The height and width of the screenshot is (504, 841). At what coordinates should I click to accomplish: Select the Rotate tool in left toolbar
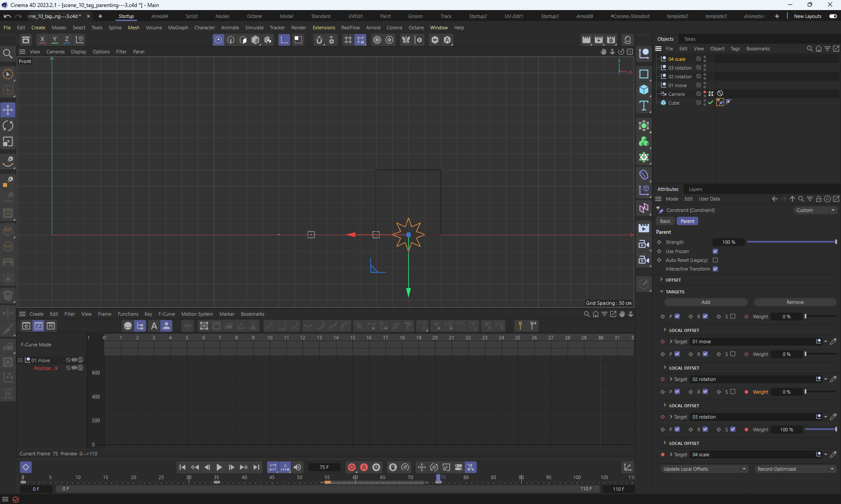coord(8,126)
